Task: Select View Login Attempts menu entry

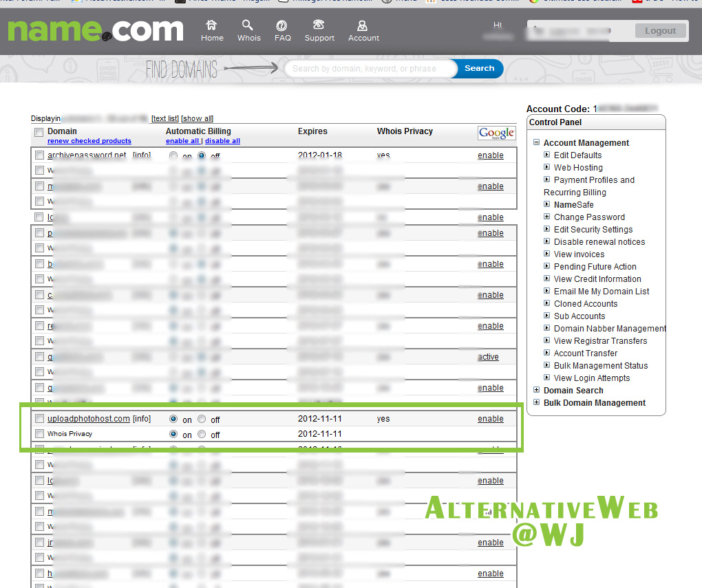Action: coord(591,378)
